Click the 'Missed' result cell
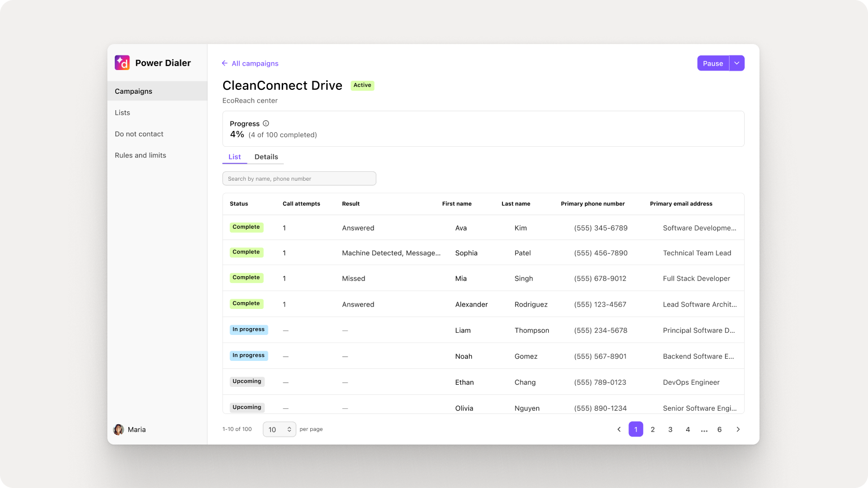Screen dimensions: 868x488 (x=354, y=278)
